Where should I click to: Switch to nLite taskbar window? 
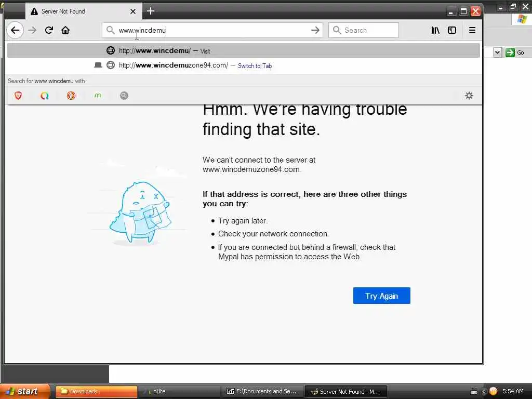pos(180,392)
